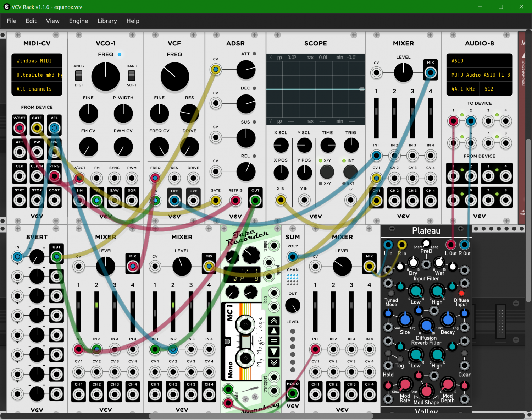Toggle Tuned Mode on Plateau
The height and width of the screenshot is (420, 532).
click(x=391, y=293)
